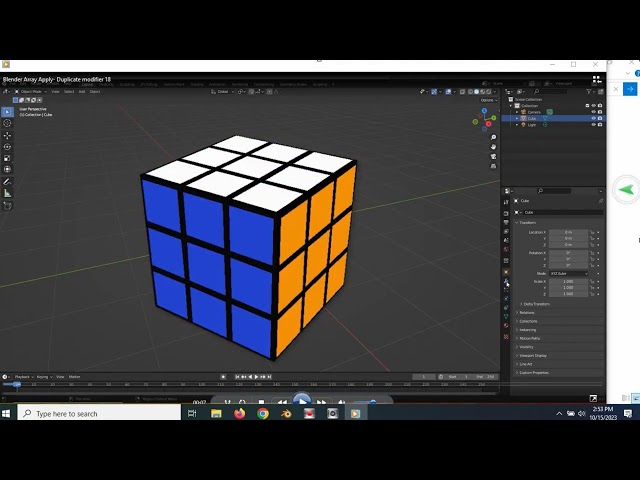Open the Output properties tab icon
The image size is (640, 480).
pos(506,222)
